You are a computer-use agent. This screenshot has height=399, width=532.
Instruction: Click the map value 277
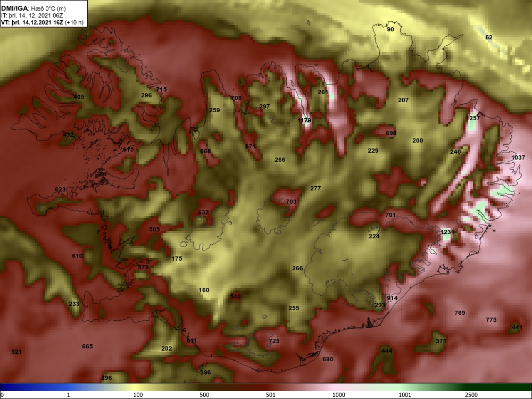(x=315, y=188)
